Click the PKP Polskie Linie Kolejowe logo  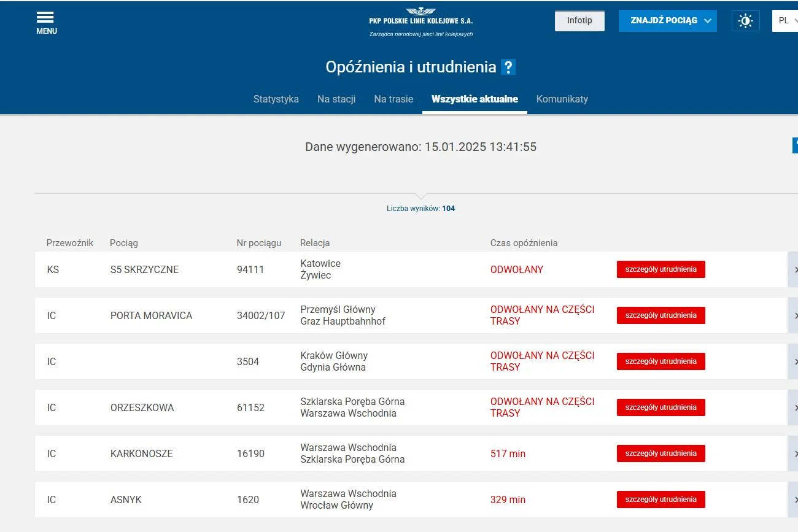(421, 23)
